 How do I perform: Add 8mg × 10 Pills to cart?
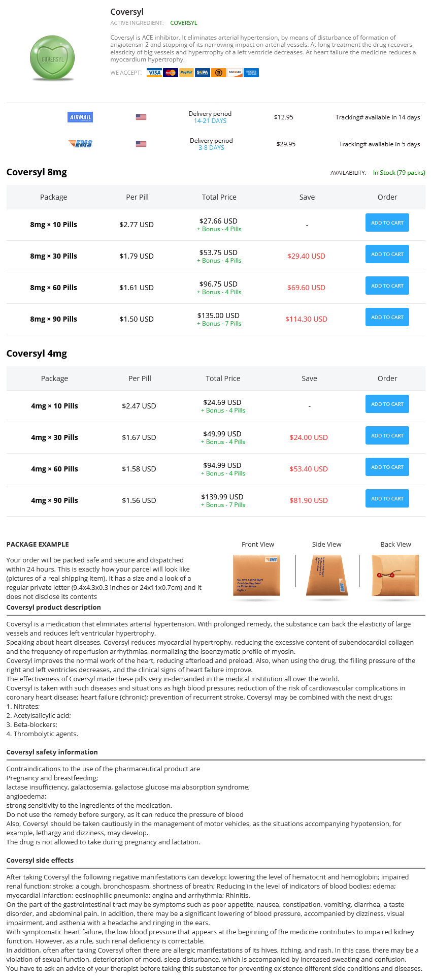pos(387,223)
